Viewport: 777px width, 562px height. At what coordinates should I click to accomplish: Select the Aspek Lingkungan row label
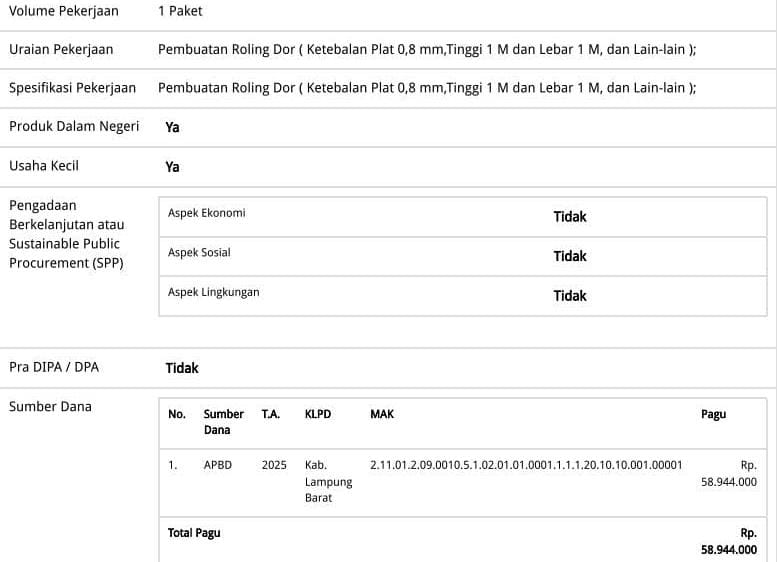(x=213, y=292)
